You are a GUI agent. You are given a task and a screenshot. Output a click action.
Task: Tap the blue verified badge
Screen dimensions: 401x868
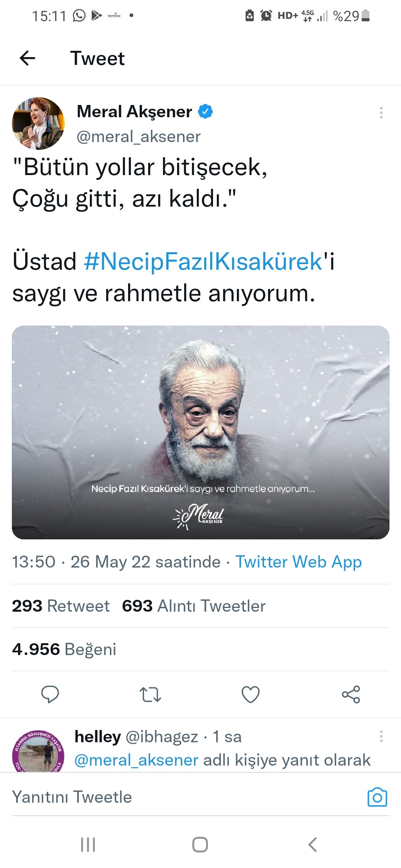point(205,112)
